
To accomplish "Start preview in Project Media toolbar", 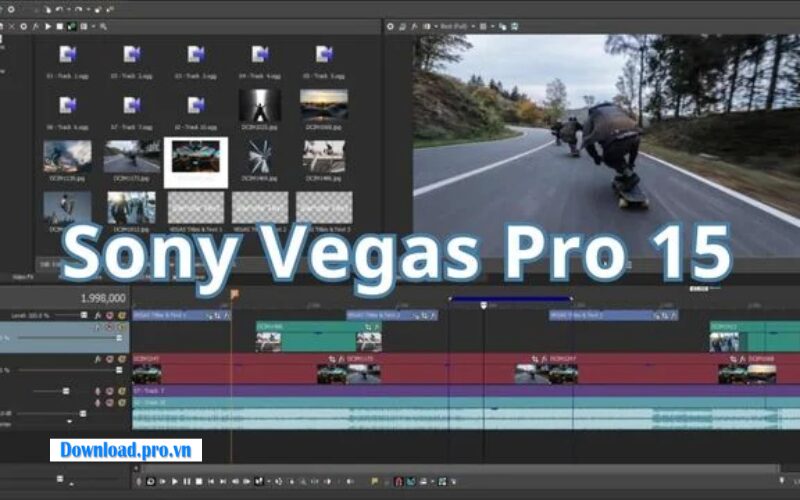I will (48, 27).
